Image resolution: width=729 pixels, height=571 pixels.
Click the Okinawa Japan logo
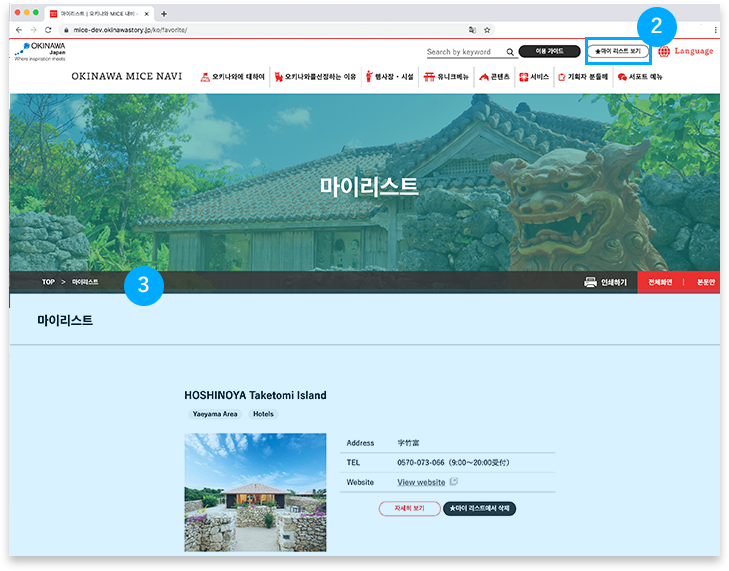coord(40,51)
